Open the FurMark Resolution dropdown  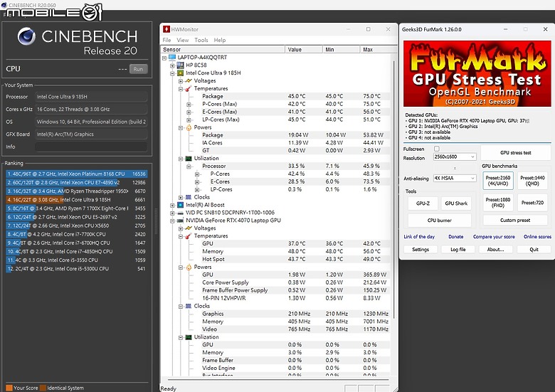click(455, 157)
